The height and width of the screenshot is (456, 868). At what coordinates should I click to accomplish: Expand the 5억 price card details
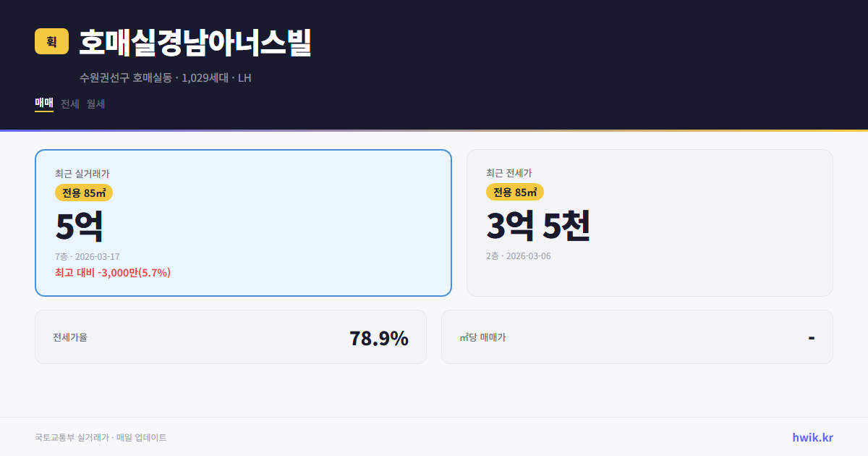(x=80, y=225)
